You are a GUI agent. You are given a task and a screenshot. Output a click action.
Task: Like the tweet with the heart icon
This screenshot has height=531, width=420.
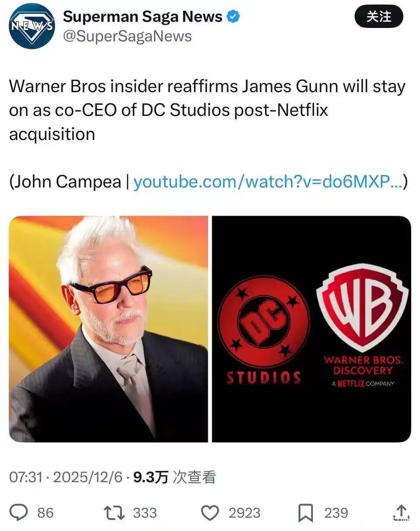pyautogui.click(x=210, y=513)
